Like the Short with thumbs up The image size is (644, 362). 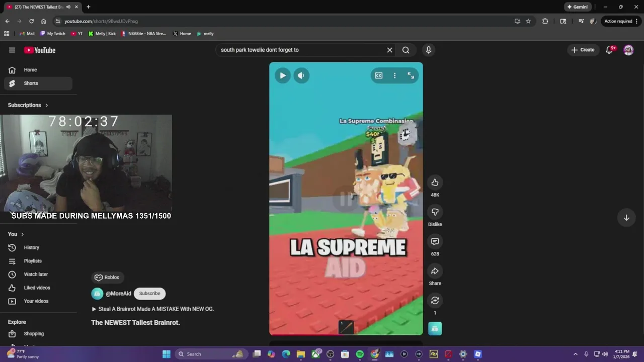(x=435, y=183)
